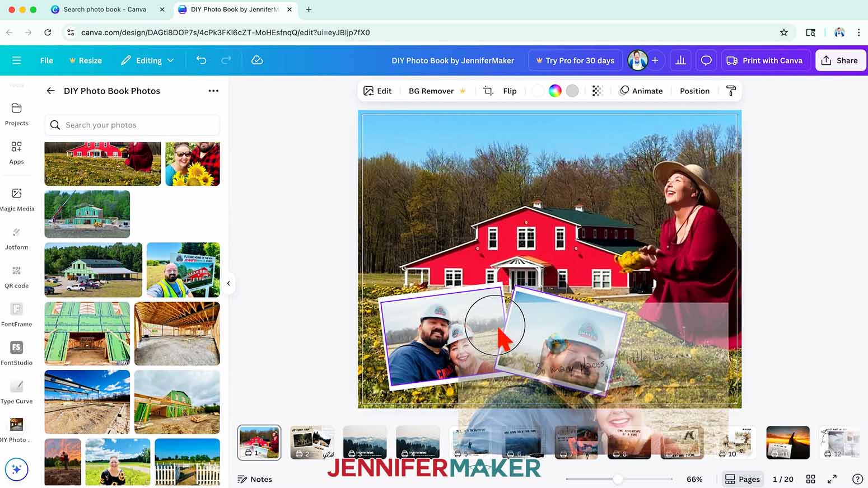
Task: Open the analytics chart icon
Action: point(680,60)
